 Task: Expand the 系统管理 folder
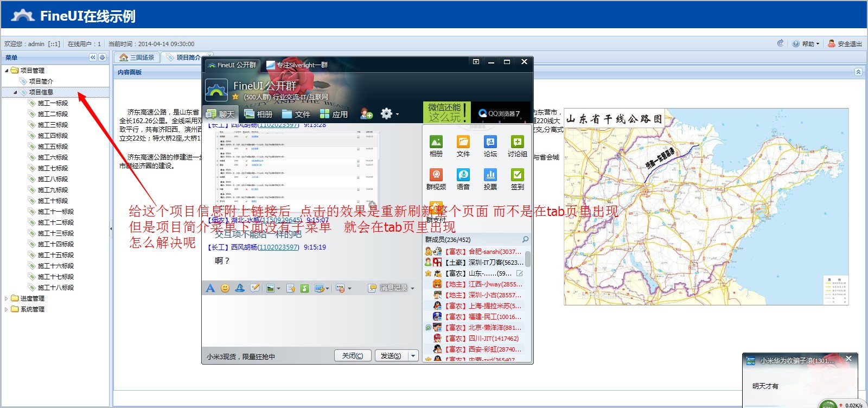[7, 309]
